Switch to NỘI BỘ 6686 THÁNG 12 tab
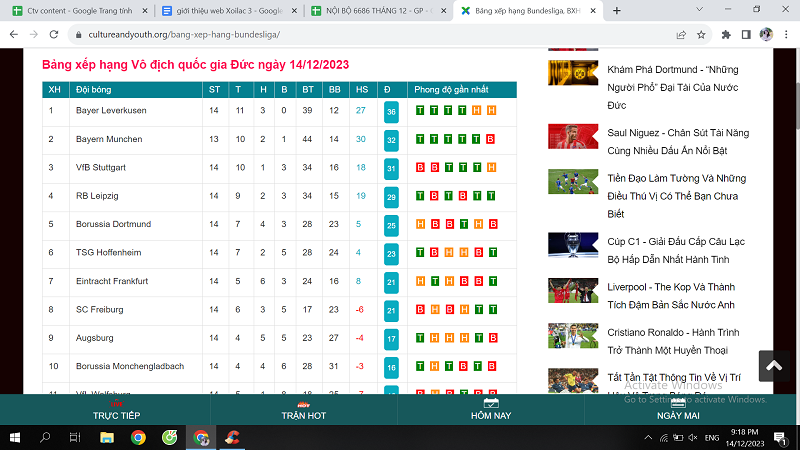The image size is (800, 450). click(379, 10)
